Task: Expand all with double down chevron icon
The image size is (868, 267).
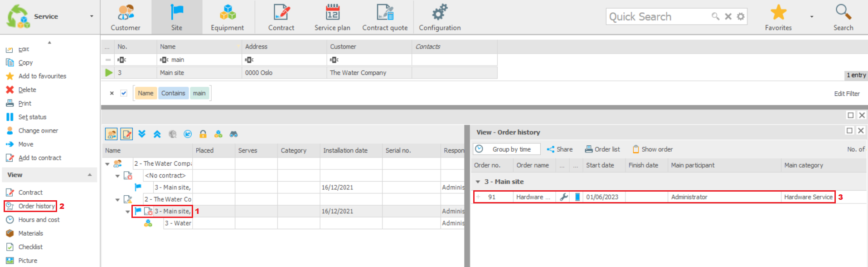Action: [x=142, y=134]
